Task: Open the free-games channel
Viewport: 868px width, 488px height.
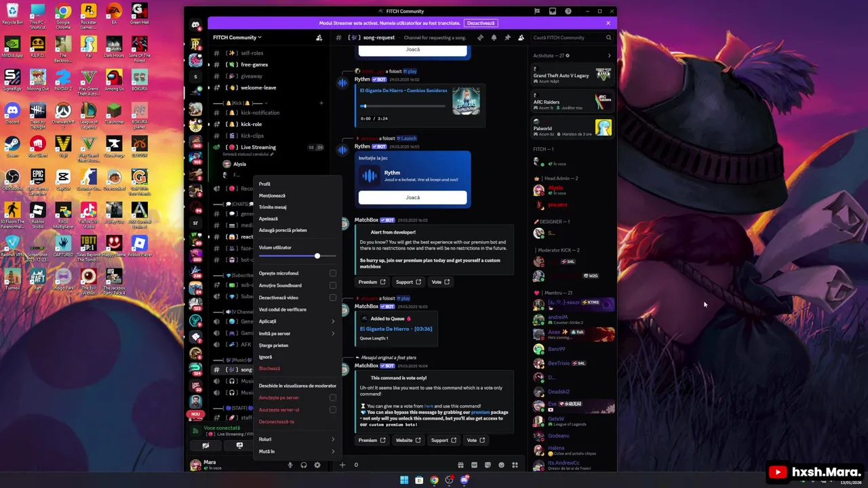Action: [x=254, y=64]
